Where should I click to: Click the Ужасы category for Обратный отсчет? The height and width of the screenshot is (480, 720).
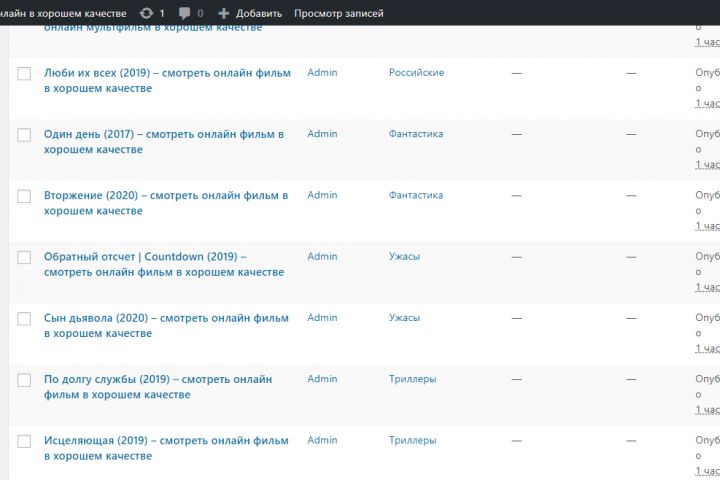[x=404, y=257]
